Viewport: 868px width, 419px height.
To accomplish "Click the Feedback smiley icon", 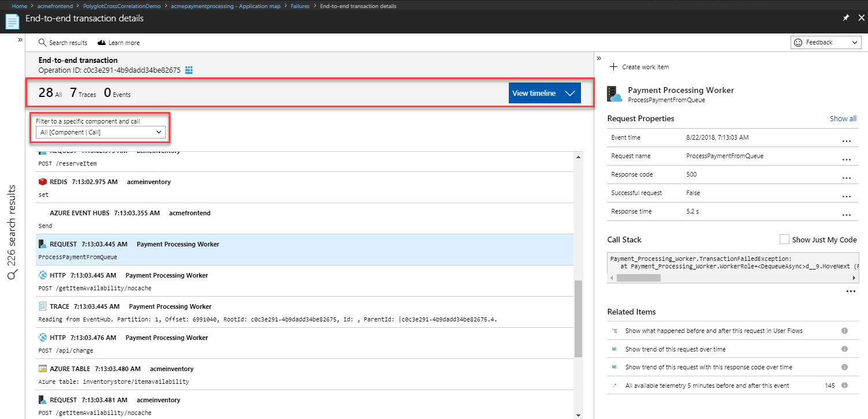I will 799,43.
